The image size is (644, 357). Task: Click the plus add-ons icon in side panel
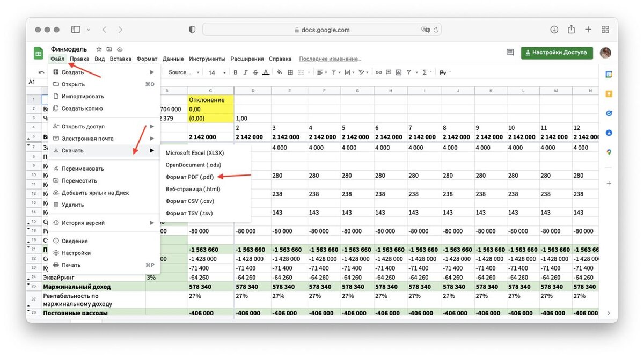609,184
